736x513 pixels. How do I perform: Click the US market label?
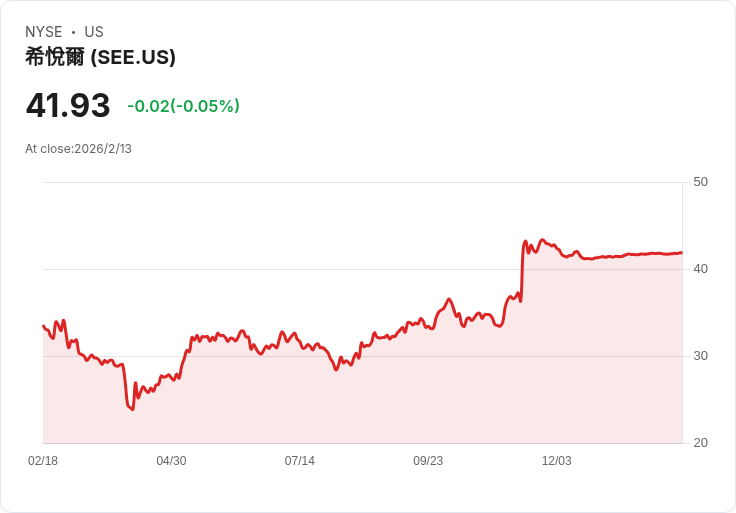(94, 32)
